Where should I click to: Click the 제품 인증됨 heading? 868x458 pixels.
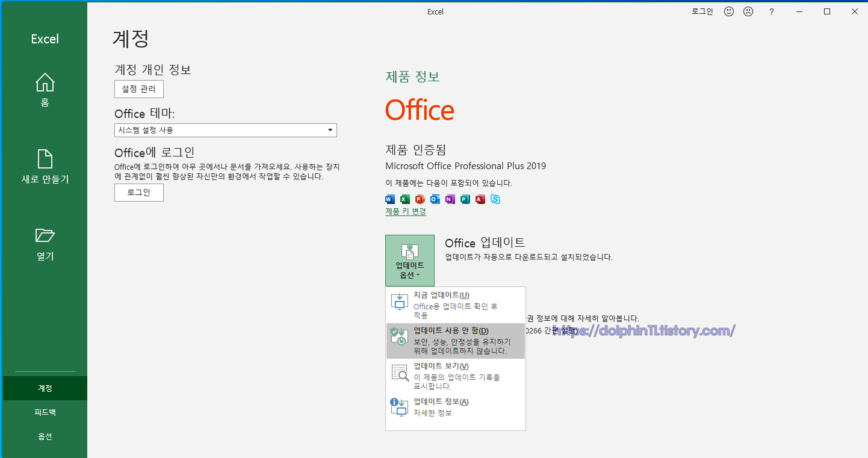[x=416, y=150]
